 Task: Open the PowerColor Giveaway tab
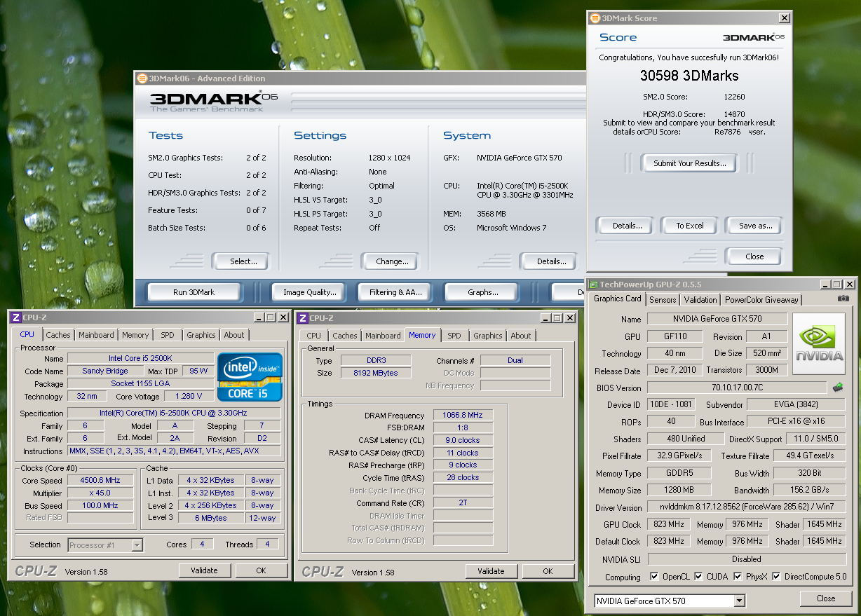[x=761, y=300]
